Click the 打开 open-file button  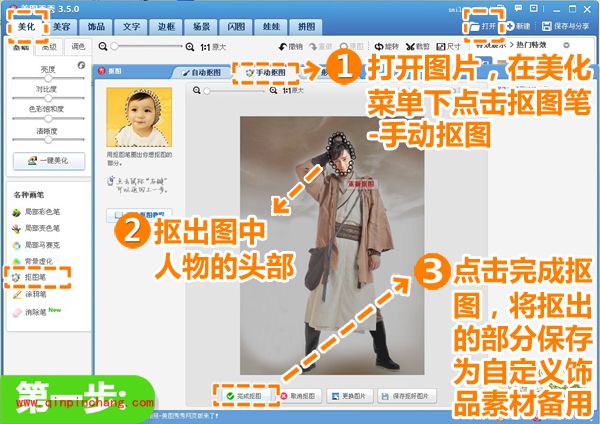pyautogui.click(x=483, y=26)
